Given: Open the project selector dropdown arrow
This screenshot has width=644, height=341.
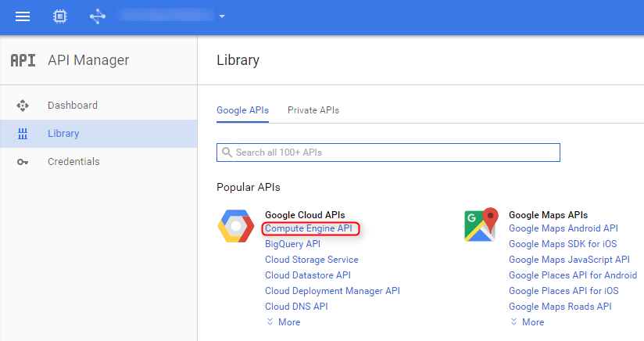Looking at the screenshot, I should (222, 16).
